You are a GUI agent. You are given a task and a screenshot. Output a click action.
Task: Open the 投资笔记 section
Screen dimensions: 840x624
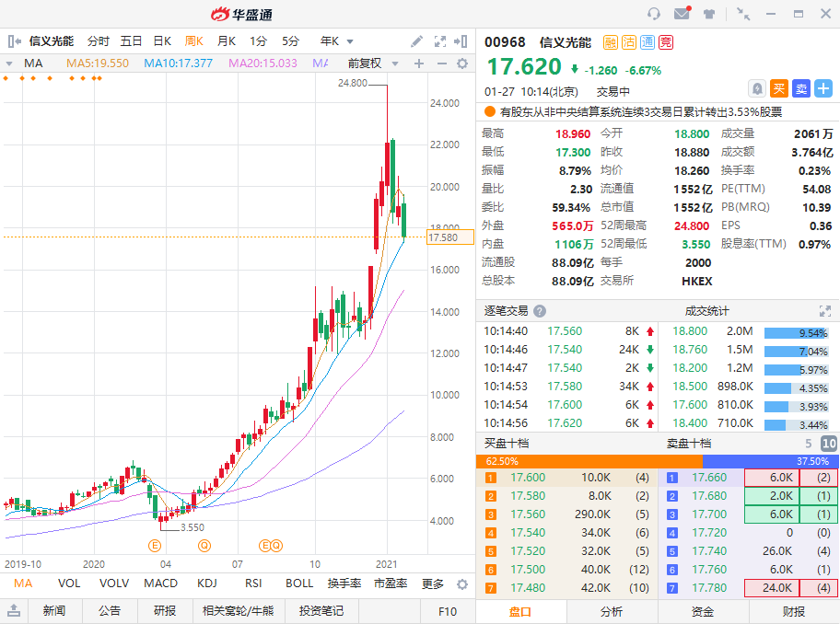[321, 610]
